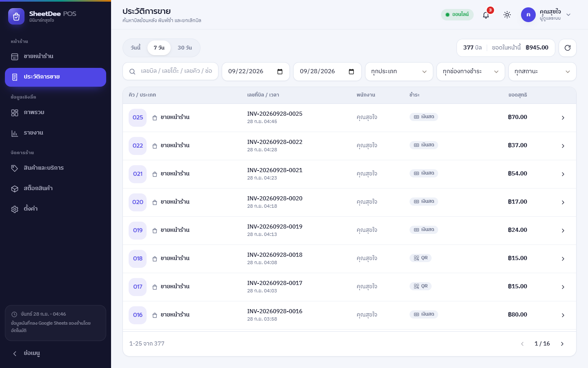Open สต็อกสินค้า in sidebar

(x=56, y=189)
